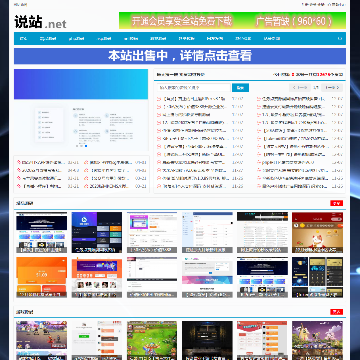
Task: Click the search magnifier icon in the blue navigation bar
Action: tap(340, 39)
